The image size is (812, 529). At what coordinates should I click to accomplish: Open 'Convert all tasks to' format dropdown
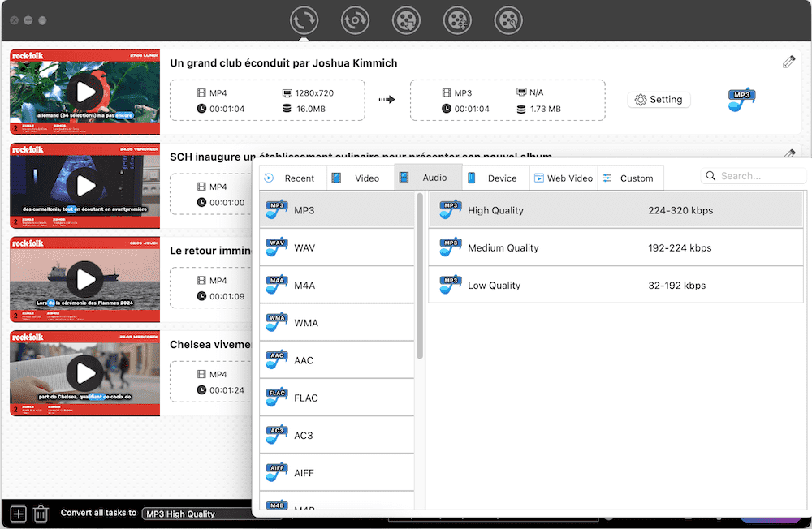(x=199, y=514)
